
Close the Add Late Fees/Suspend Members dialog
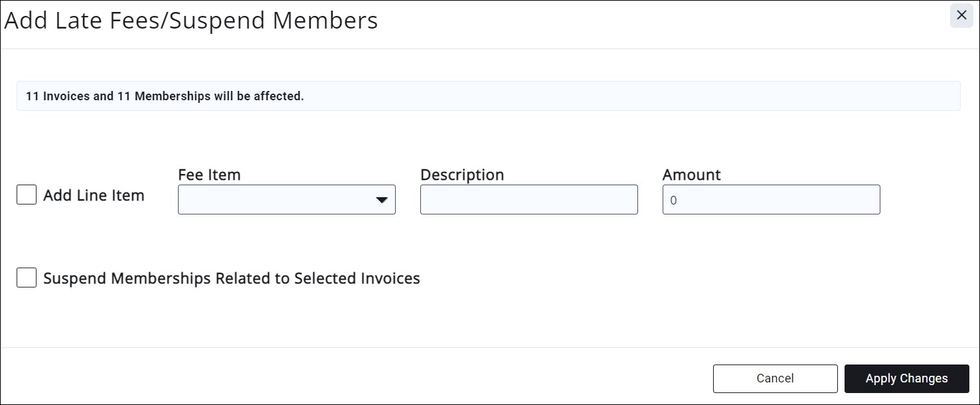tap(961, 15)
